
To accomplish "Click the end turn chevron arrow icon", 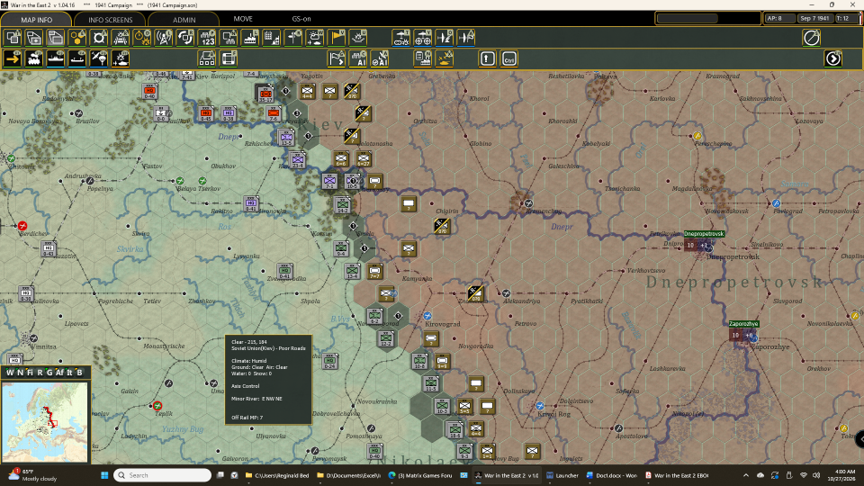I will tap(833, 58).
